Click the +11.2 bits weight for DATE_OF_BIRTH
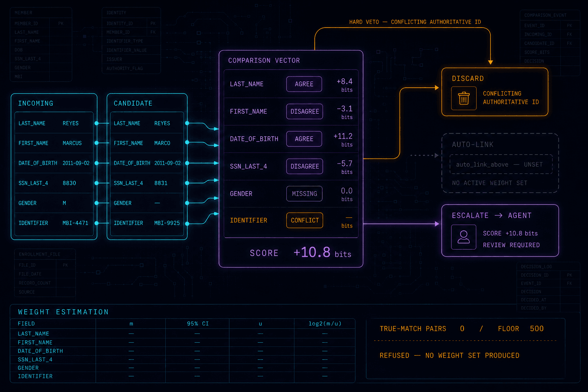The width and height of the screenshot is (588, 392). tap(343, 140)
